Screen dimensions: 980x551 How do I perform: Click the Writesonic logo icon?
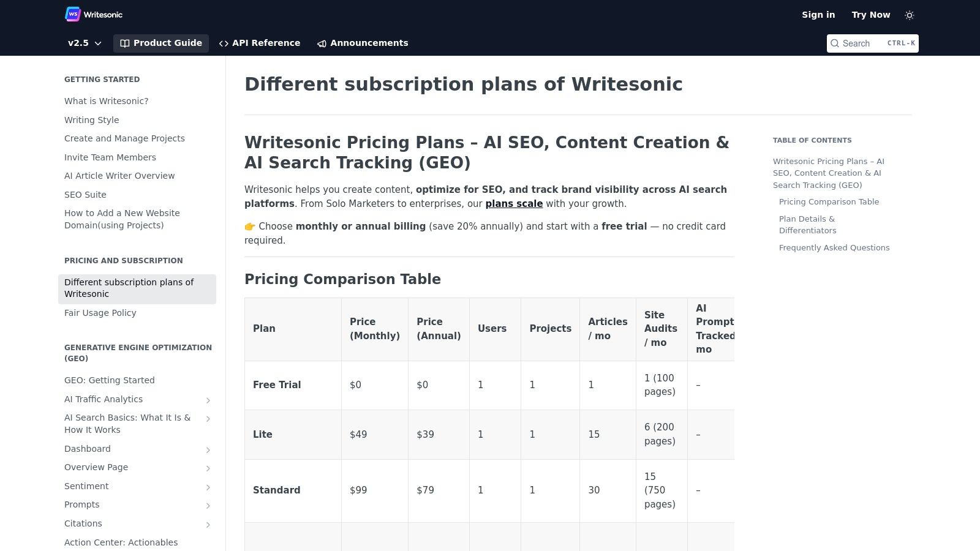click(73, 14)
